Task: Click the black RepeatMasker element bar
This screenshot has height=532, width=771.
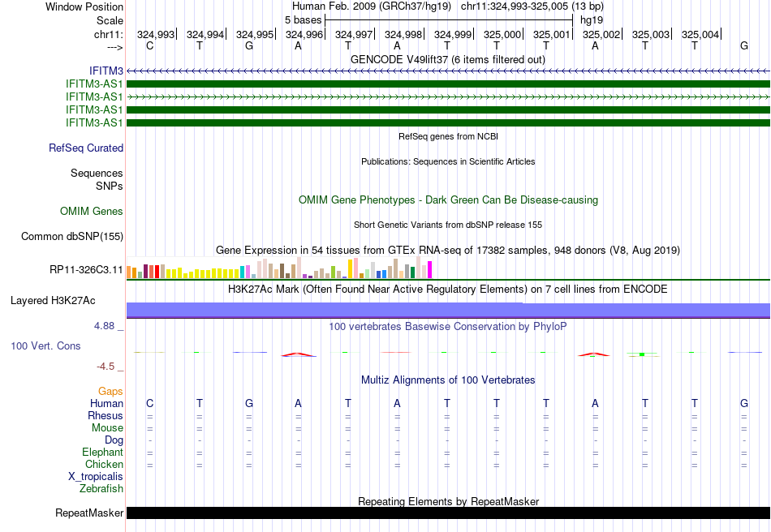Action: [x=448, y=513]
